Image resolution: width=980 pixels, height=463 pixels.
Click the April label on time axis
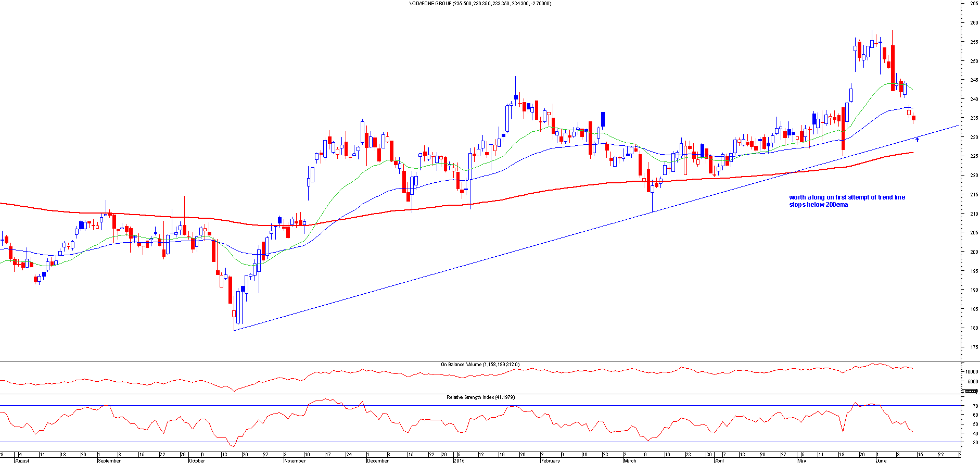coord(719,460)
